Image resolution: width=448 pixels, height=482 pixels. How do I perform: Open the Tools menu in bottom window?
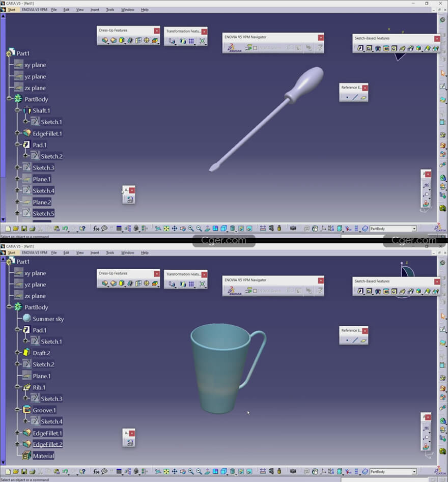[110, 252]
